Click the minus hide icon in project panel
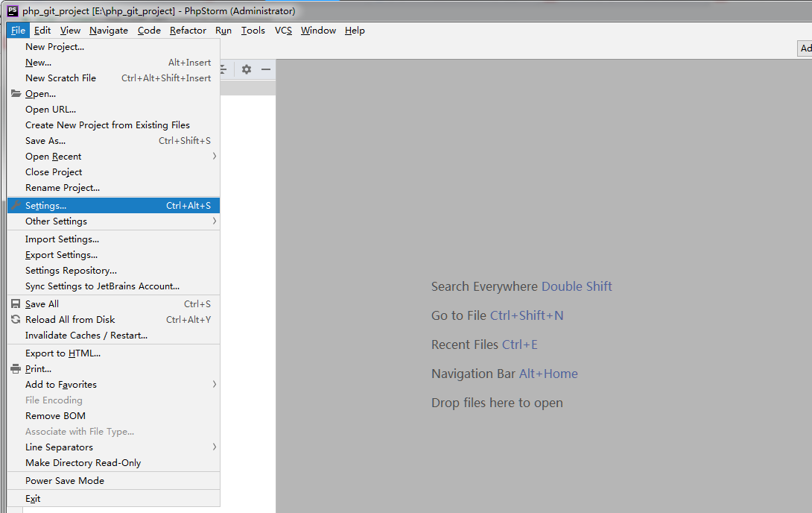 point(266,69)
